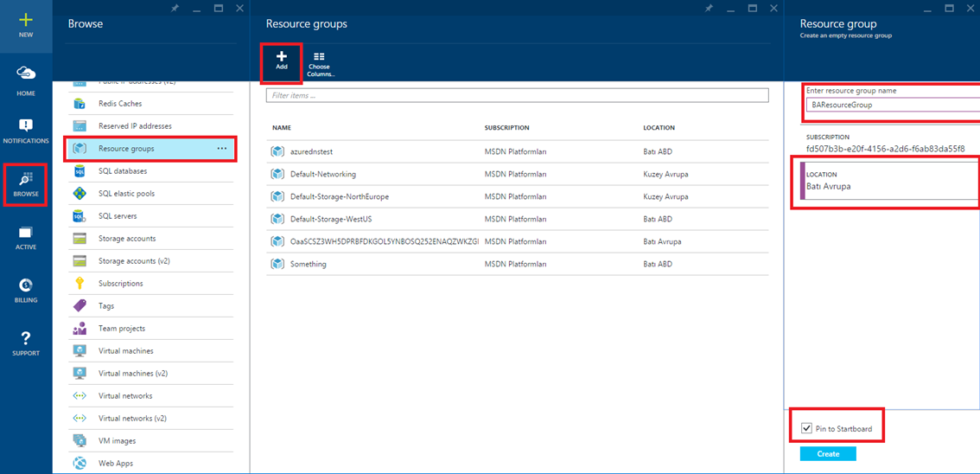Image resolution: width=980 pixels, height=474 pixels.
Task: Click subscription ID fd507b3b-e20f-4156-a2d6-f6ab83da55f8
Action: click(886, 149)
